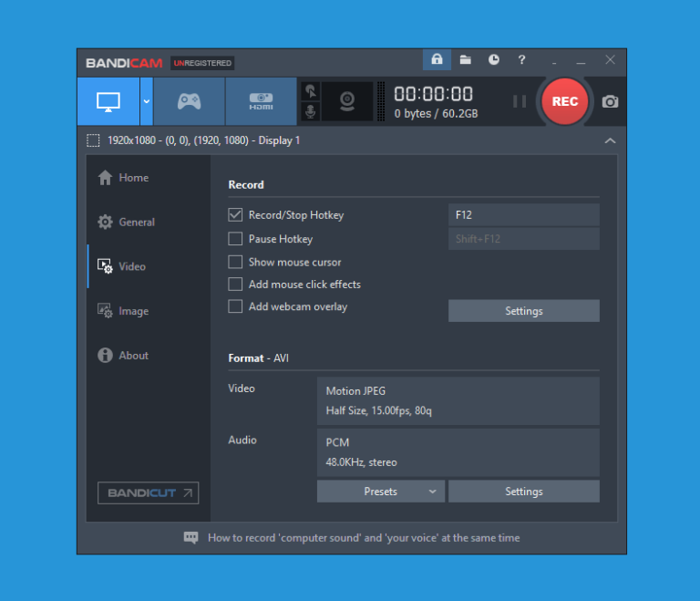
Task: Click the Motion JPEG video format box
Action: click(458, 400)
